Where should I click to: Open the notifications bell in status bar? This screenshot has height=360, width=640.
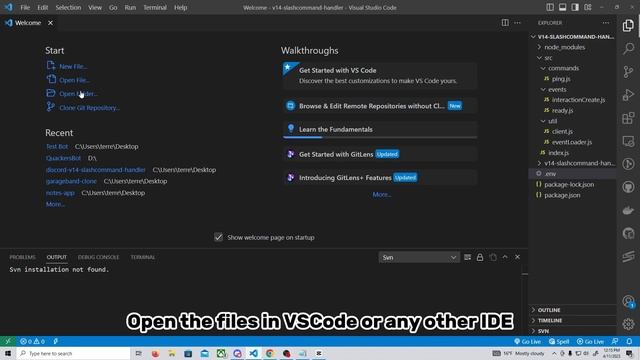pyautogui.click(x=629, y=341)
